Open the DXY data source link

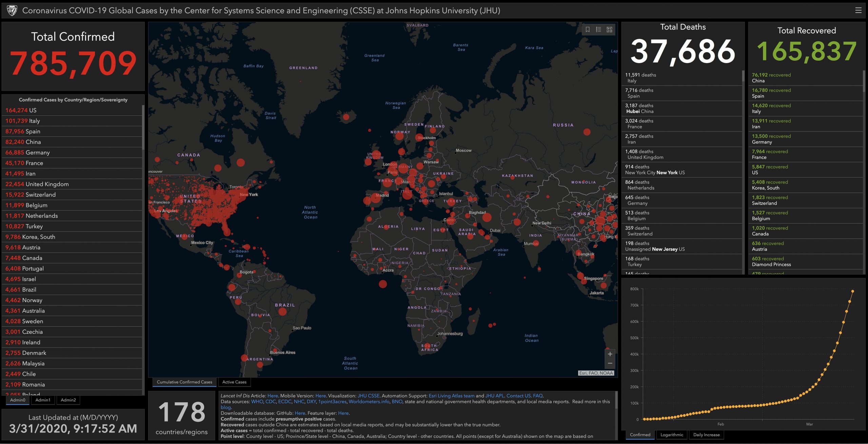pos(311,402)
